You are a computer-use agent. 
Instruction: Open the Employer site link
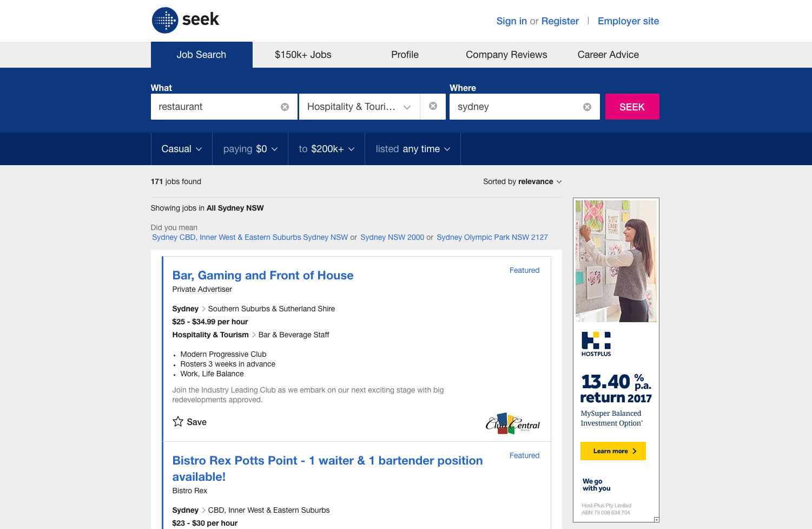(628, 21)
